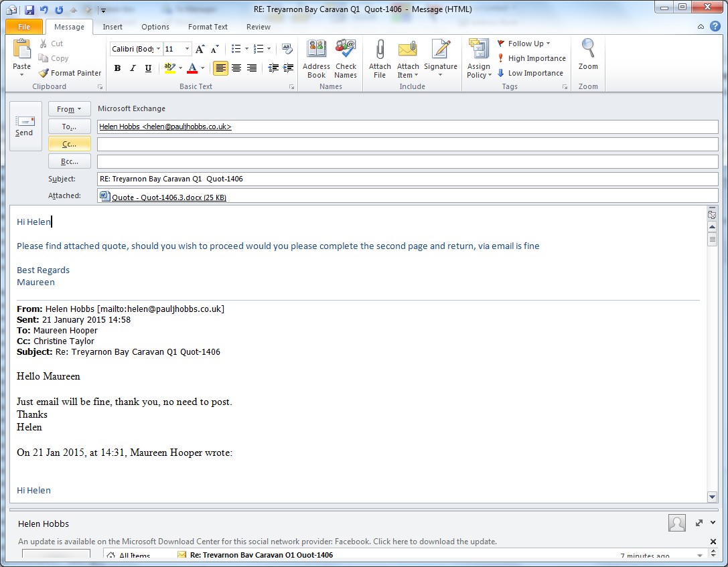Switch to the Format Text tab
Viewport: 728px width, 567px height.
208,27
